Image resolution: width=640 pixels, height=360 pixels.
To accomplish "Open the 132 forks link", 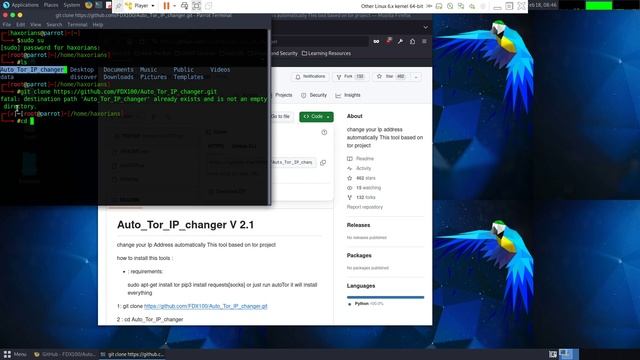I will click(x=361, y=197).
